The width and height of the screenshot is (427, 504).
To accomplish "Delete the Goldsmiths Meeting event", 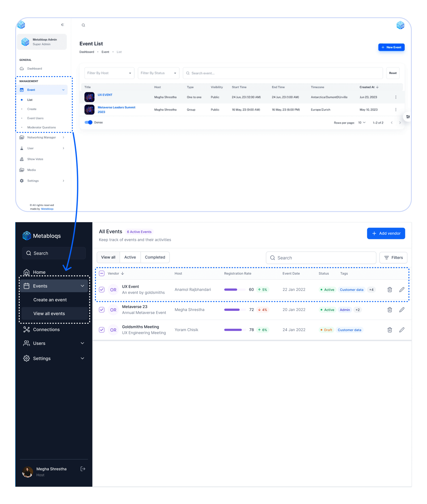I will (390, 330).
